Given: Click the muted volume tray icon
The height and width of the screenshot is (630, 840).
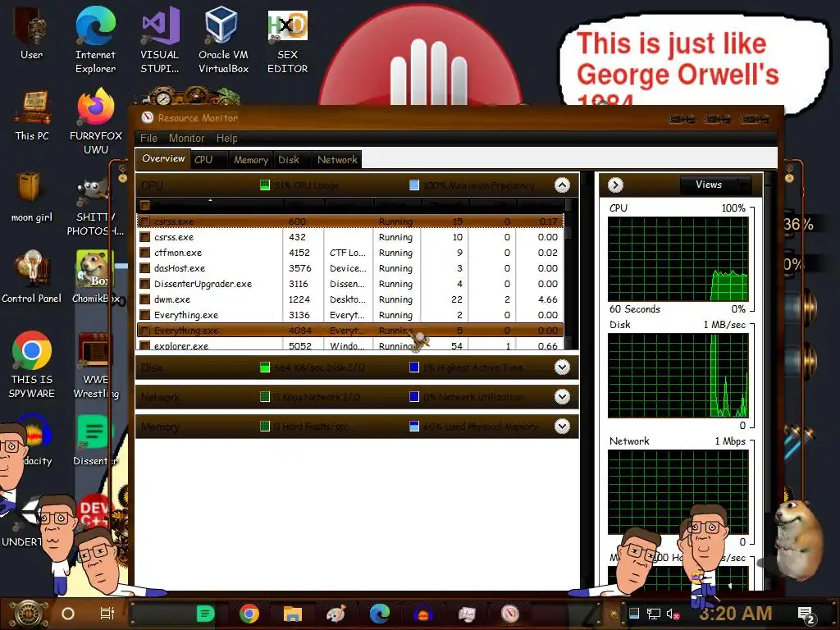Looking at the screenshot, I should 673,614.
